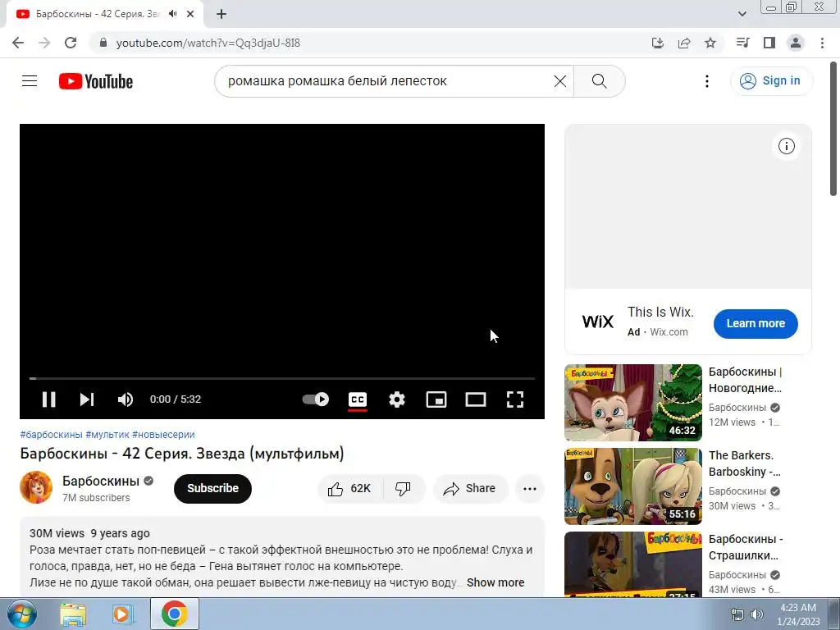Open player settings gear
The height and width of the screenshot is (630, 840).
click(x=397, y=399)
